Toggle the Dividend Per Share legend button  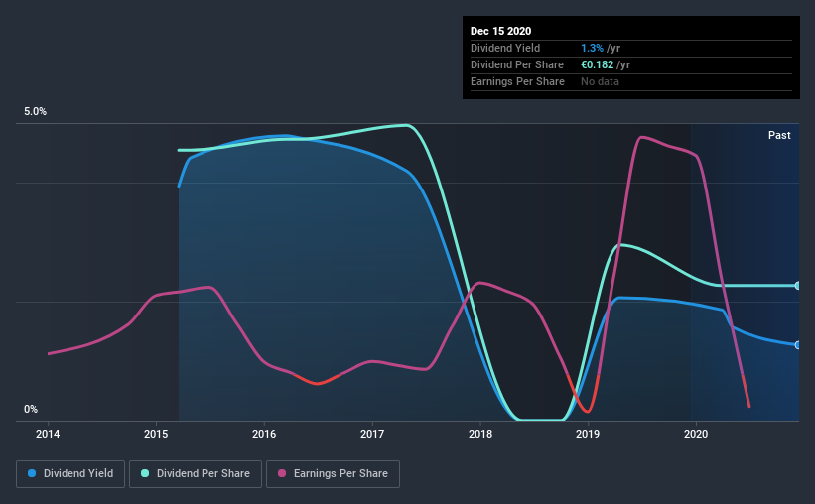[196, 474]
